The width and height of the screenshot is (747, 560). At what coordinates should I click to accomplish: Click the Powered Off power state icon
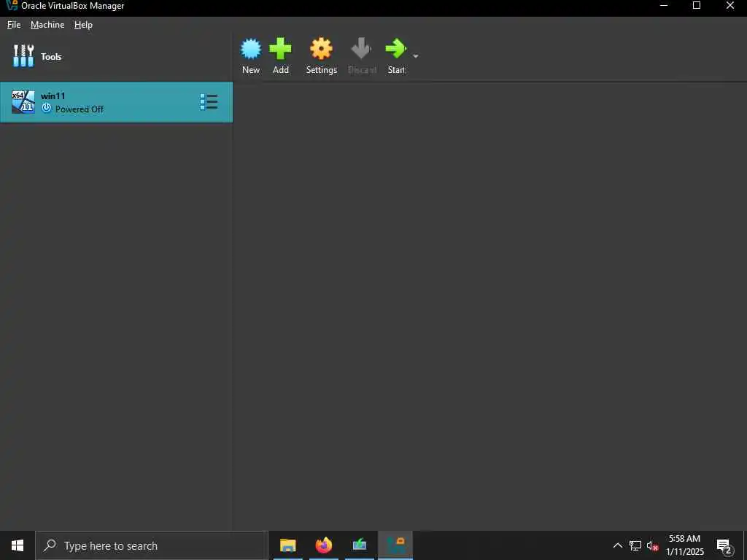[x=46, y=108]
